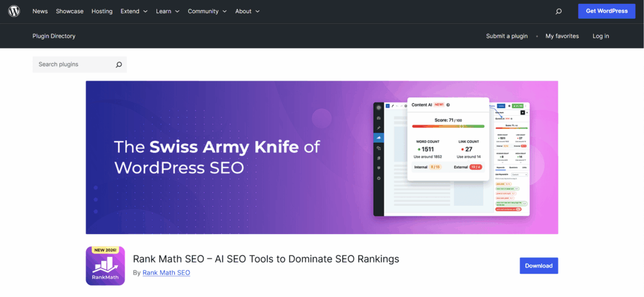Open the site search magnifier icon in top bar
The width and height of the screenshot is (644, 297).
[558, 11]
